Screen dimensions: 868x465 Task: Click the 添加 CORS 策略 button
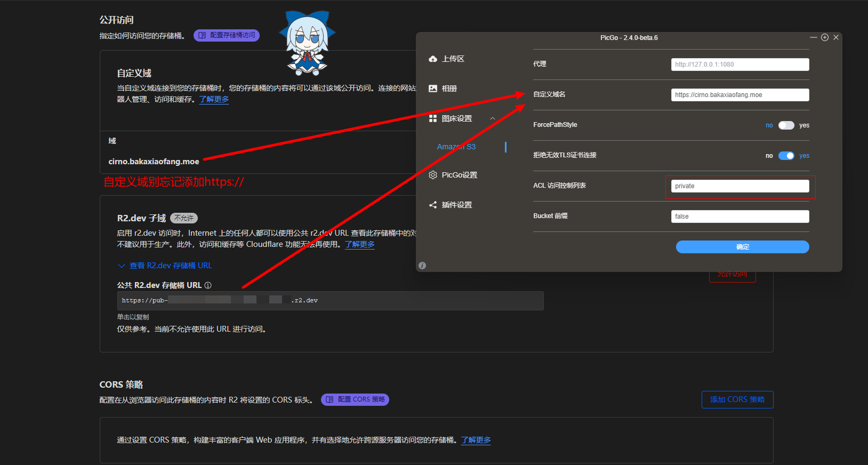pyautogui.click(x=737, y=399)
